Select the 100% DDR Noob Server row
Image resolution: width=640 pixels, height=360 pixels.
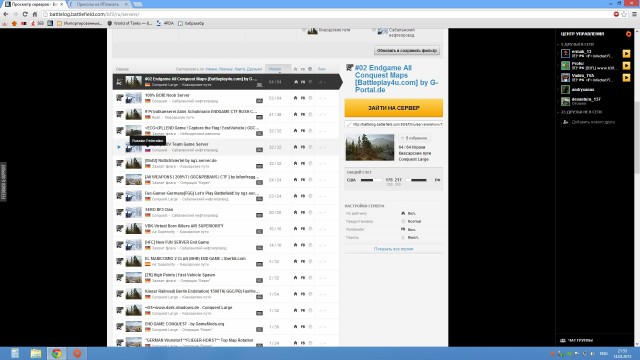click(226, 98)
